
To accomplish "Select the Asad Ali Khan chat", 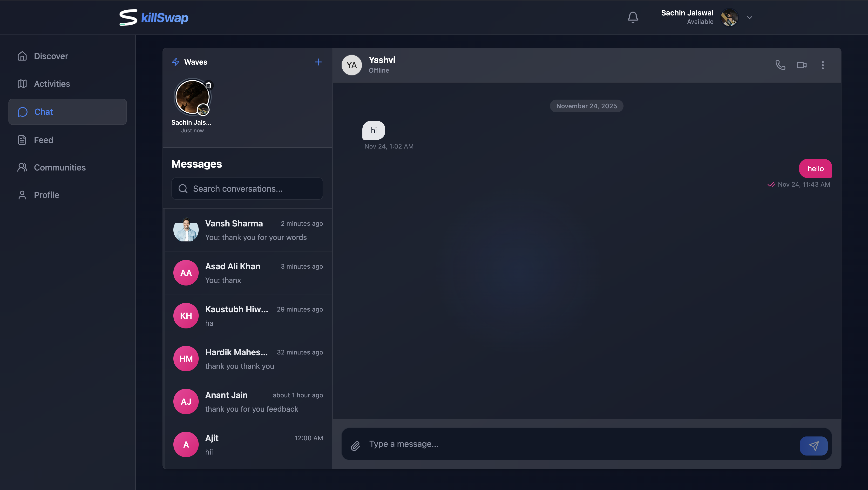I will click(x=248, y=273).
